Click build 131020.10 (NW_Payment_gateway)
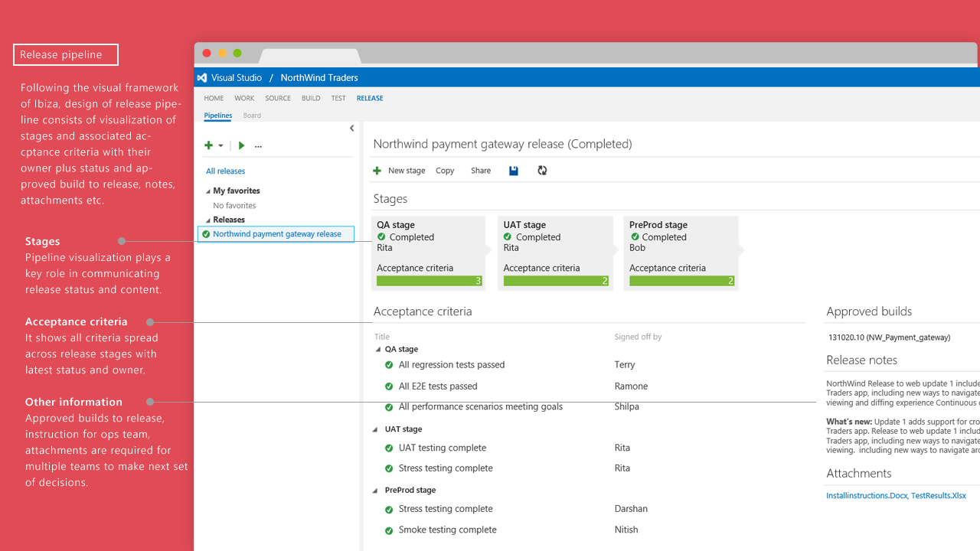 (x=889, y=337)
